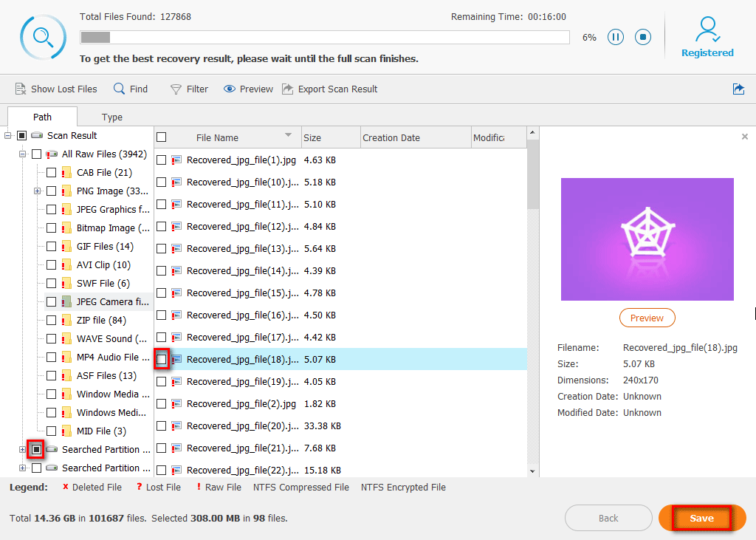Click Export Scan Result
The image size is (756, 540).
(x=330, y=89)
